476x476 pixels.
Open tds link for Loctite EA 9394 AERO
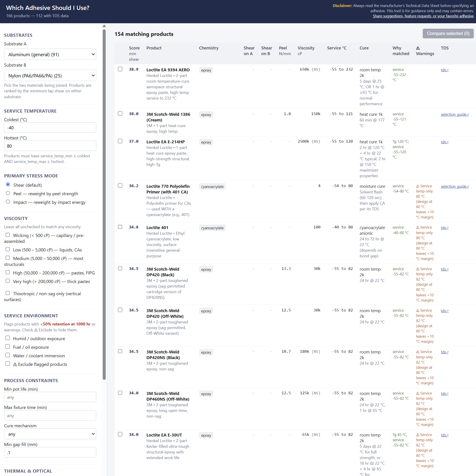pyautogui.click(x=444, y=70)
